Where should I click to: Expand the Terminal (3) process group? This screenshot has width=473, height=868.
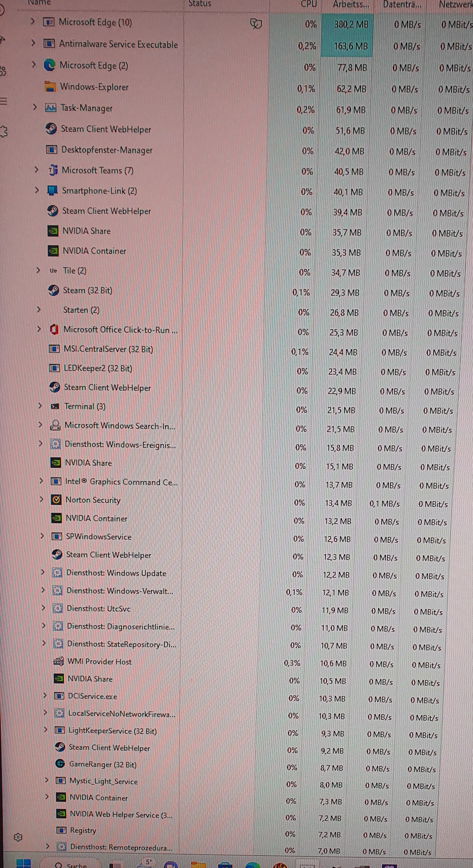(x=40, y=405)
